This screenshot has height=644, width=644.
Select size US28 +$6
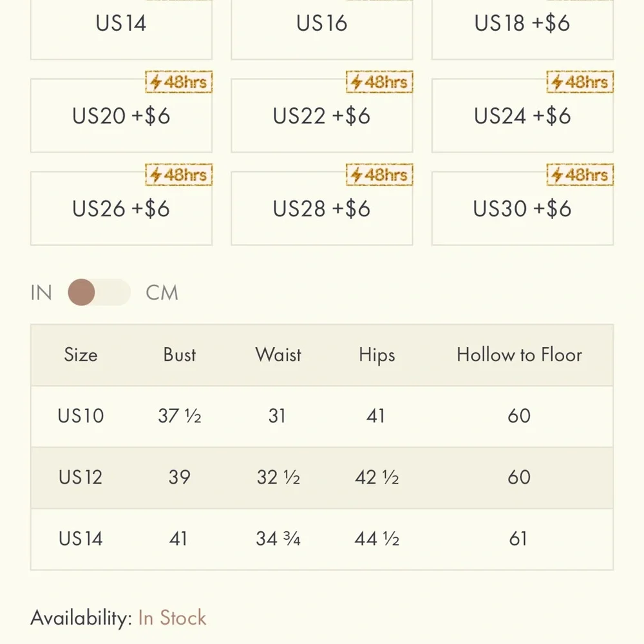click(321, 209)
